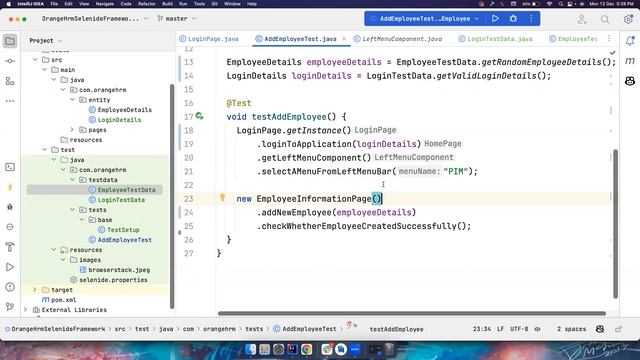Open IDE settings gear icon
Image resolution: width=640 pixels, height=360 pixels.
pyautogui.click(x=628, y=19)
